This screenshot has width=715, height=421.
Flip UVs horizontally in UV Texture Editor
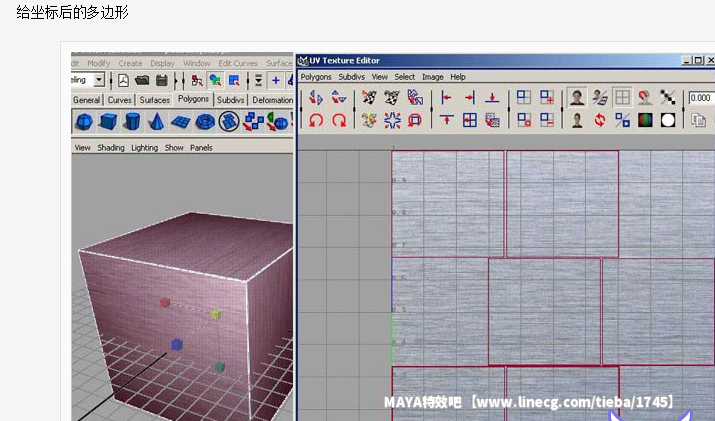pyautogui.click(x=316, y=98)
